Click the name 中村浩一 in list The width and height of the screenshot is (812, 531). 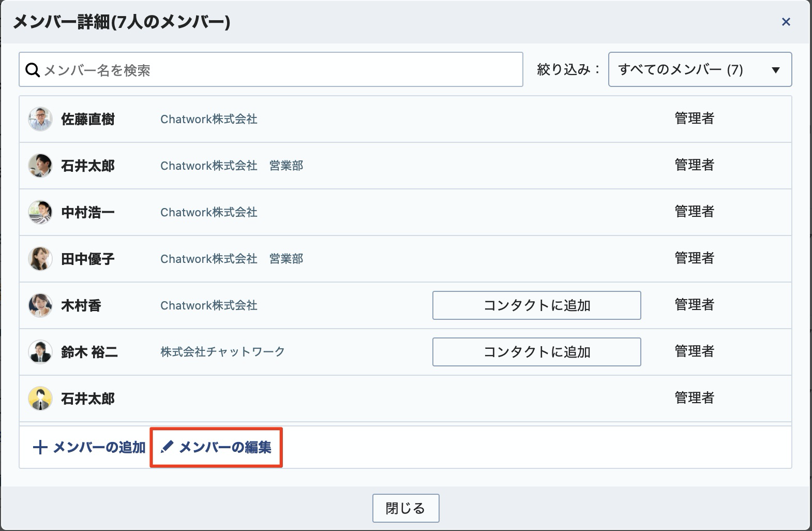88,212
